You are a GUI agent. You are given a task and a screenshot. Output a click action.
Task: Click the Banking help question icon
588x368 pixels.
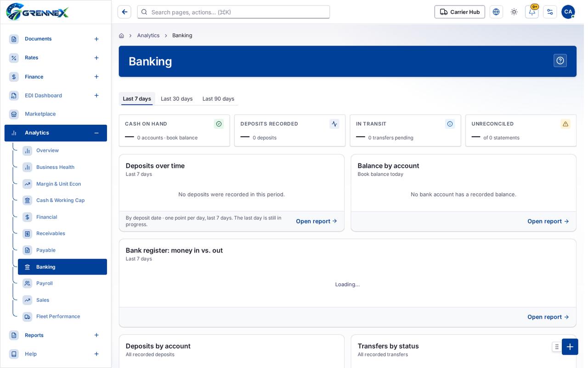[560, 61]
